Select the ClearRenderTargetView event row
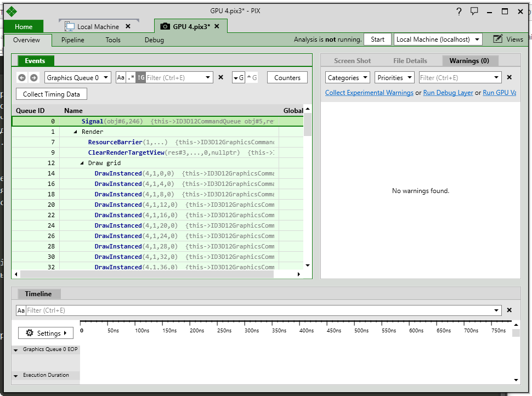The width and height of the screenshot is (532, 396). click(x=157, y=152)
